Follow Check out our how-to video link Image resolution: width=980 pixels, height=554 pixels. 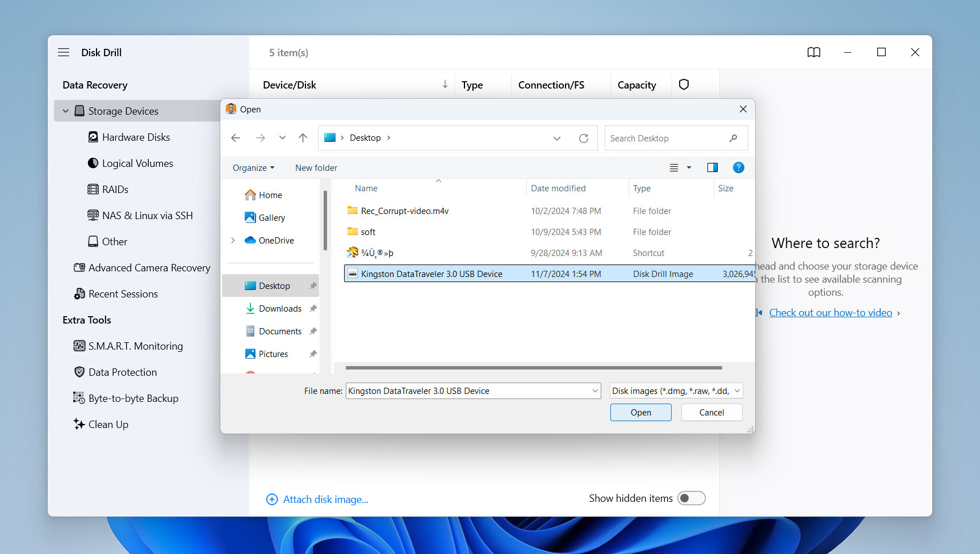tap(830, 312)
